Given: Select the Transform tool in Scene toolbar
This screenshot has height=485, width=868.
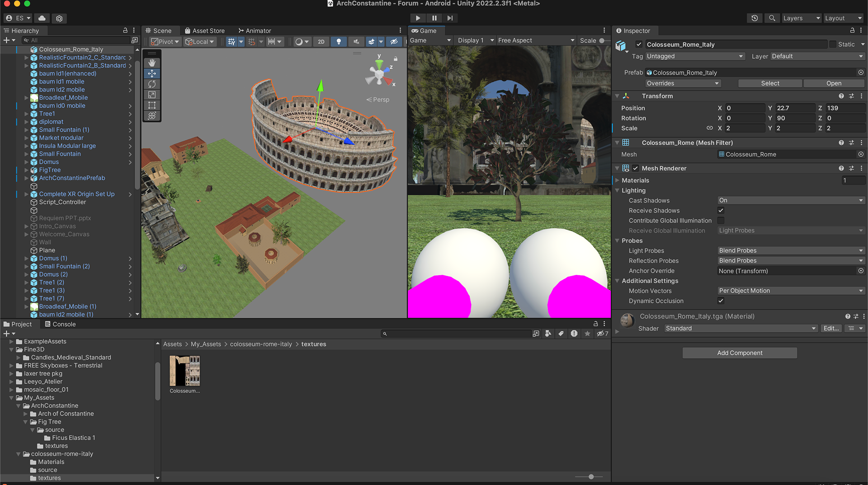Looking at the screenshot, I should click(152, 116).
